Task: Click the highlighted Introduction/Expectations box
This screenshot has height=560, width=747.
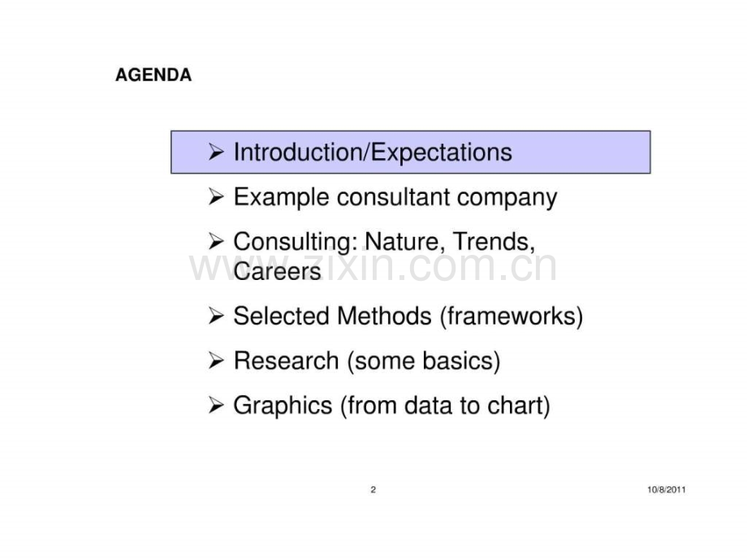Action: 411,152
